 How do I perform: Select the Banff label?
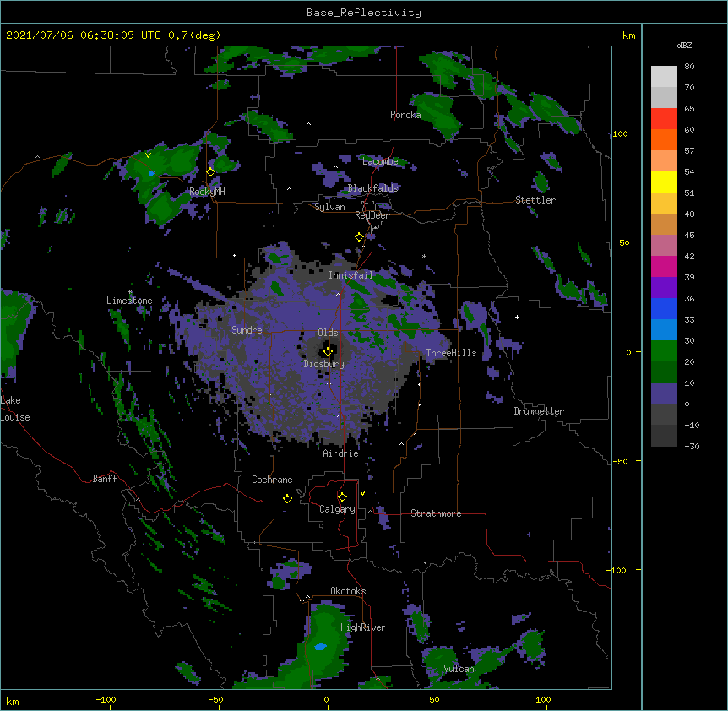tap(105, 479)
